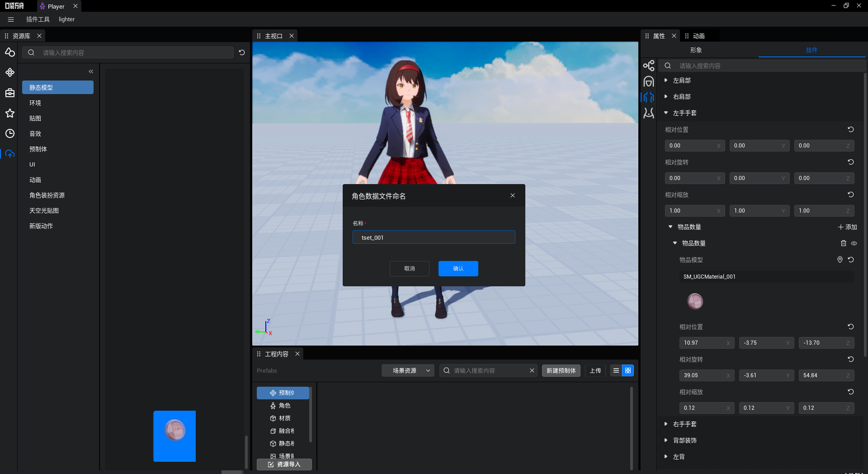Collapse the 左手手套 section
868x474 pixels.
pyautogui.click(x=666, y=113)
